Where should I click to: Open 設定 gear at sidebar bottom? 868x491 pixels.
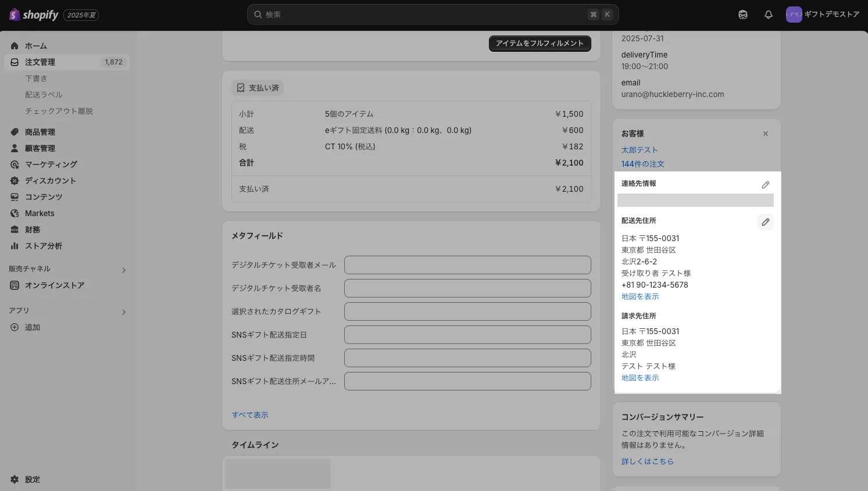15,479
